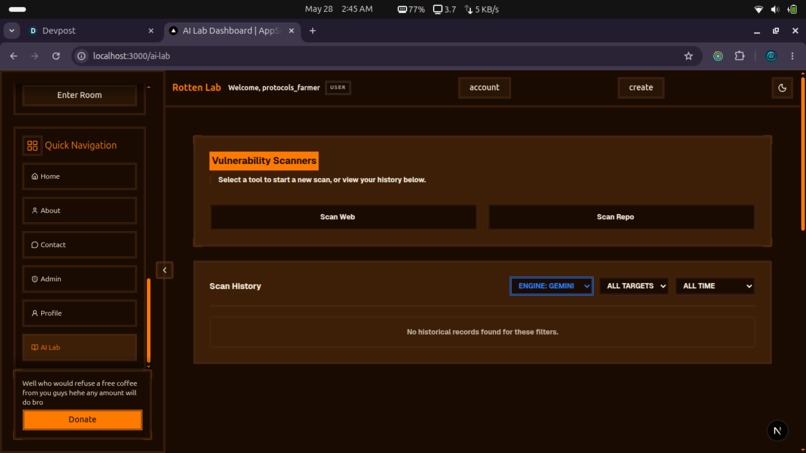Image resolution: width=806 pixels, height=453 pixels.
Task: Open the All Time filter dropdown
Action: [x=715, y=286]
